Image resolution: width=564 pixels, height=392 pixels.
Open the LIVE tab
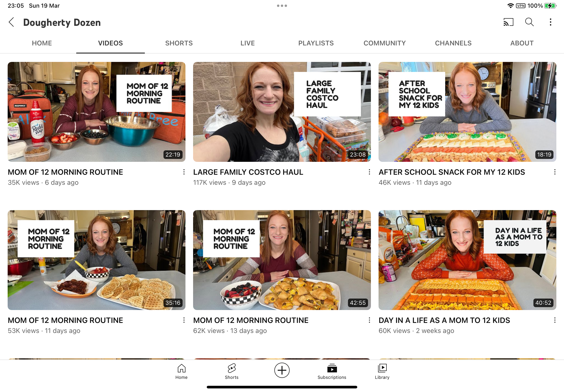tap(248, 43)
